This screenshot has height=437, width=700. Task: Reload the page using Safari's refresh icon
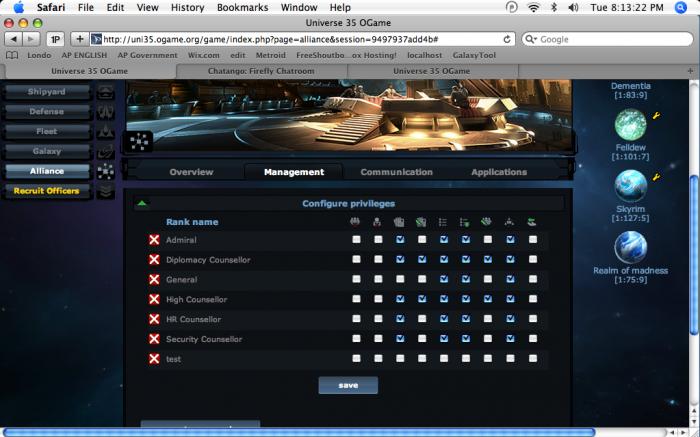(507, 39)
